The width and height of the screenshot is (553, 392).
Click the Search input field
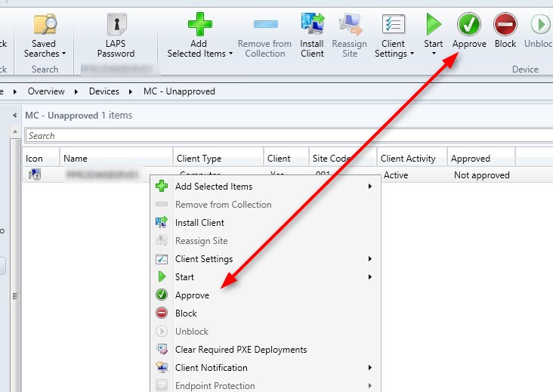pos(287,136)
